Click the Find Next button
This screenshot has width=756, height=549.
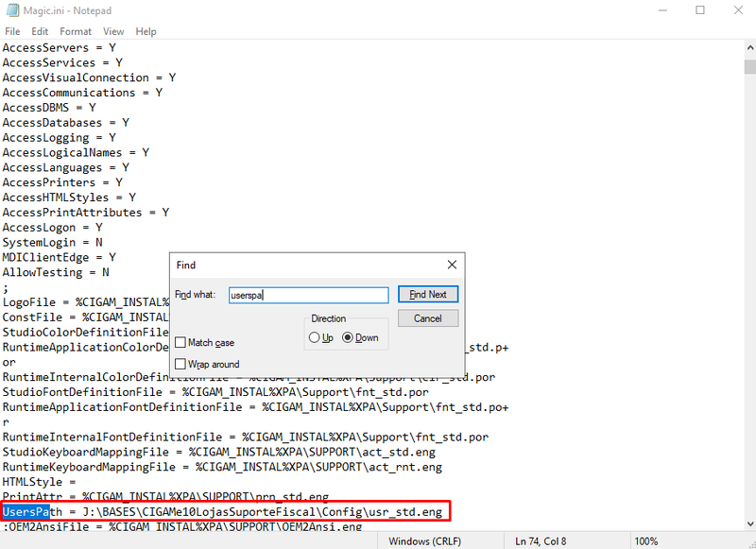click(x=428, y=295)
